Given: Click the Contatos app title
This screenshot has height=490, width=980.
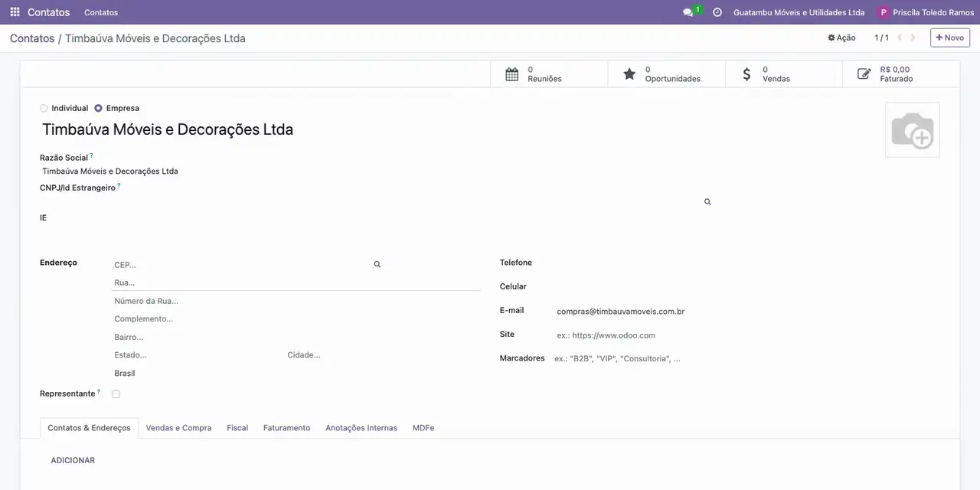Looking at the screenshot, I should 48,12.
